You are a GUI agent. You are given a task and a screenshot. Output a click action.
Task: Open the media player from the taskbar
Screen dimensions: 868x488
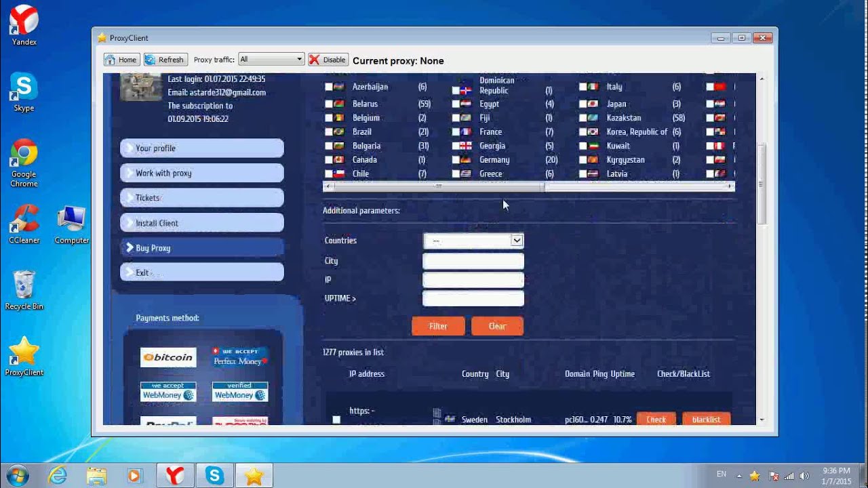(x=134, y=476)
